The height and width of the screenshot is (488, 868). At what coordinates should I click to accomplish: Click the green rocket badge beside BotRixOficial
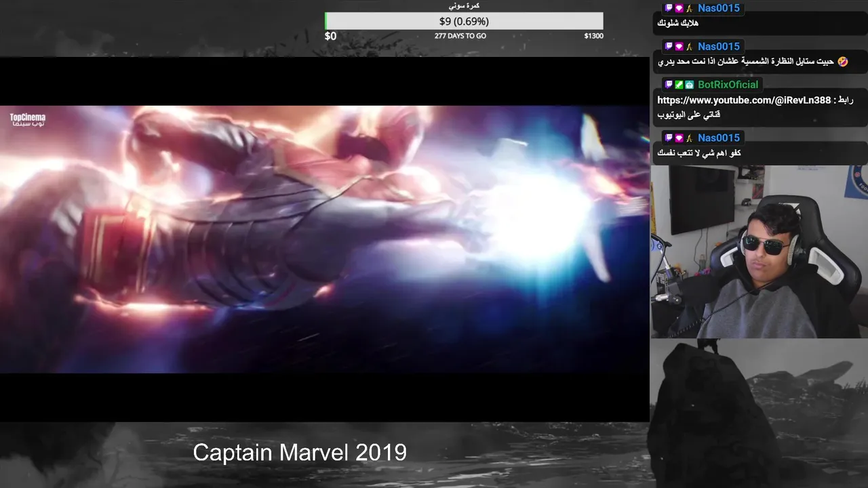(679, 85)
